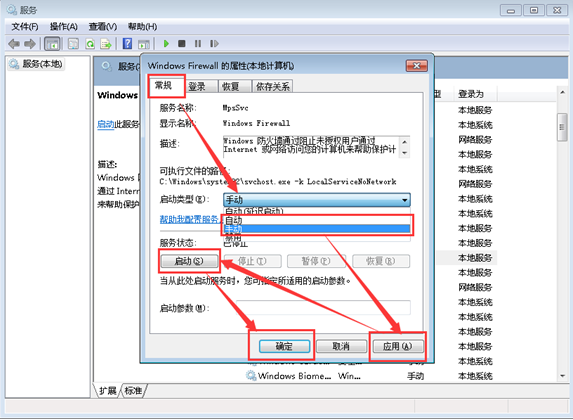Open the 帮助(H) menu

pyautogui.click(x=143, y=27)
